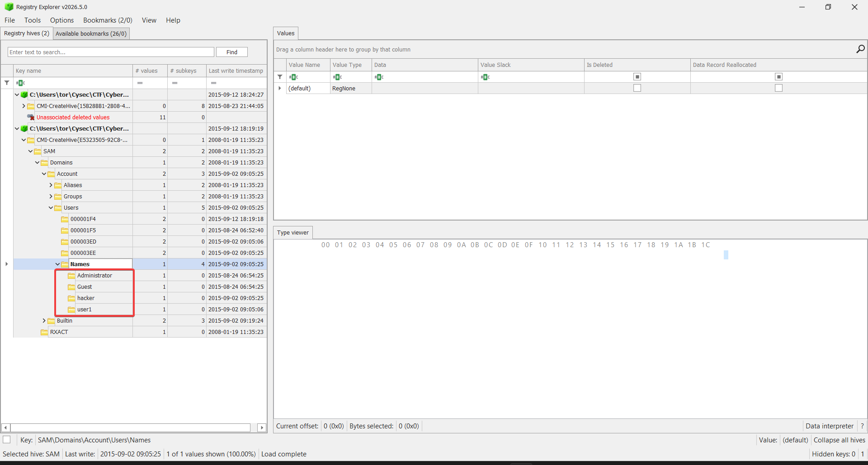Viewport: 868px width, 465px height.
Task: Open the Options menu
Action: [x=62, y=20]
